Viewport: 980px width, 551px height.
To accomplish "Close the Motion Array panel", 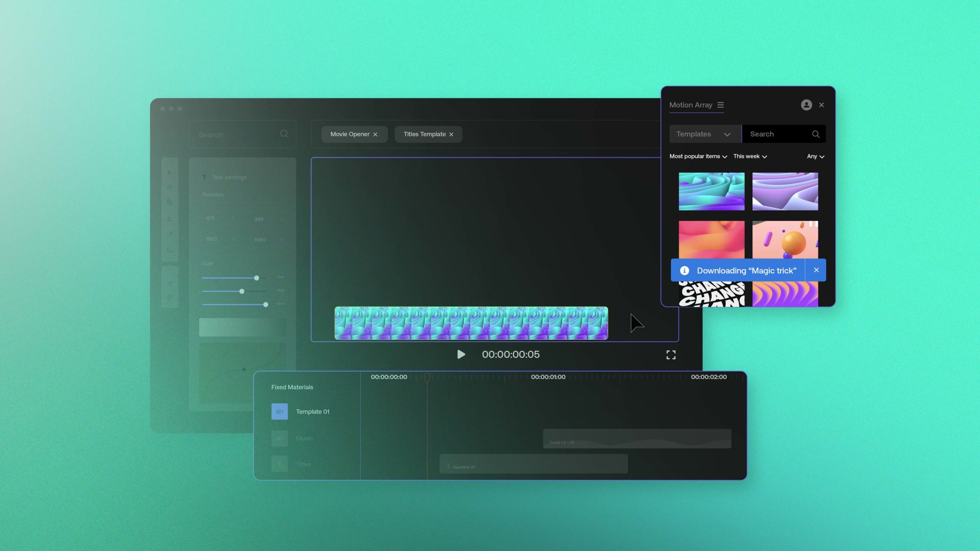I will (x=821, y=105).
